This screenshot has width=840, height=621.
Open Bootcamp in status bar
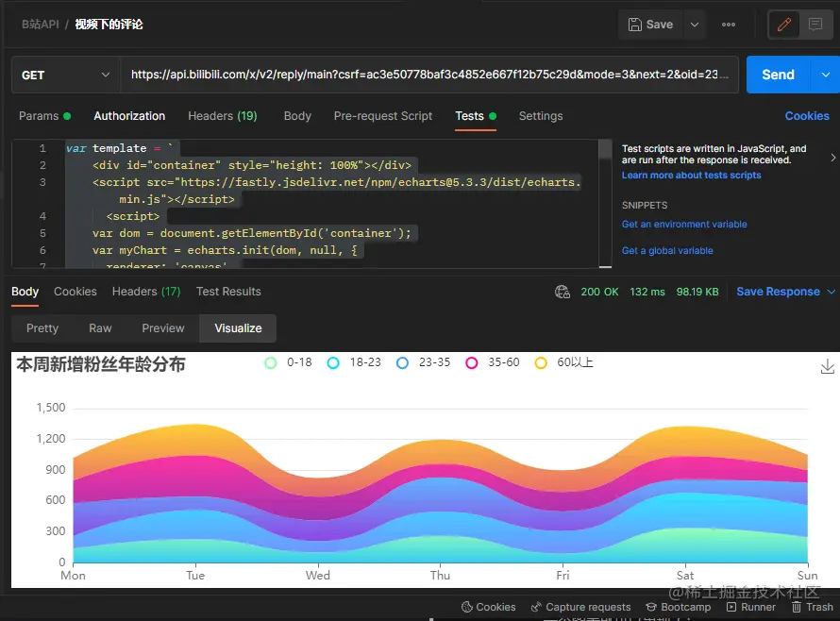[679, 607]
